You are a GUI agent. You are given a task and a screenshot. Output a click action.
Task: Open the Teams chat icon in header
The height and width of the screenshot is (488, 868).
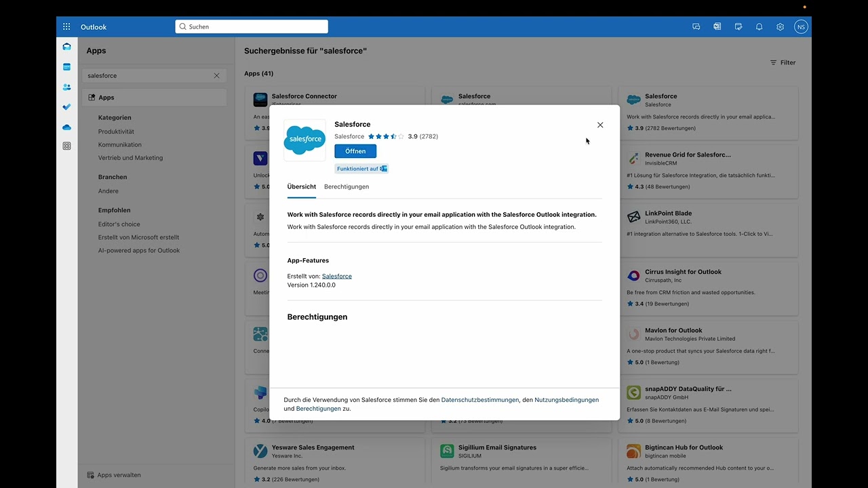click(696, 27)
